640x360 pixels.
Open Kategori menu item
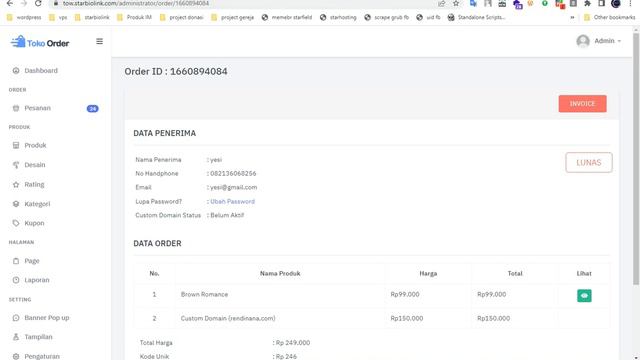(x=37, y=204)
